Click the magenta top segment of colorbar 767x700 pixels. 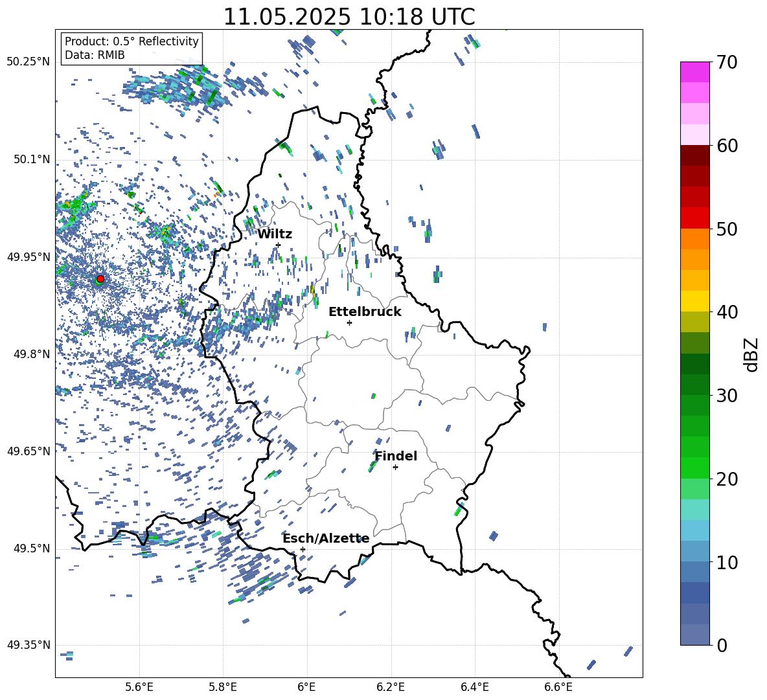[x=694, y=73]
